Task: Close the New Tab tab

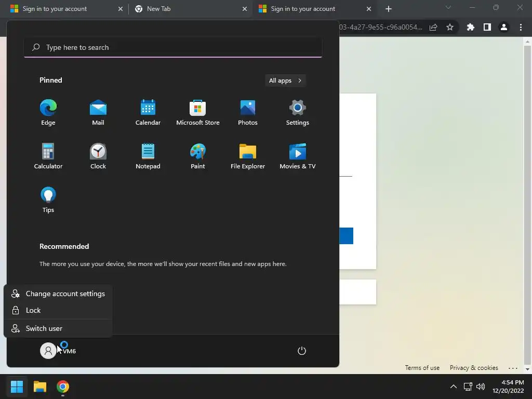Action: [245, 9]
